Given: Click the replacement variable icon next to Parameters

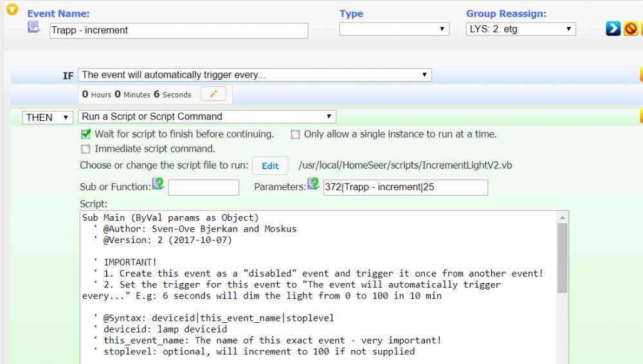Looking at the screenshot, I should [x=314, y=185].
